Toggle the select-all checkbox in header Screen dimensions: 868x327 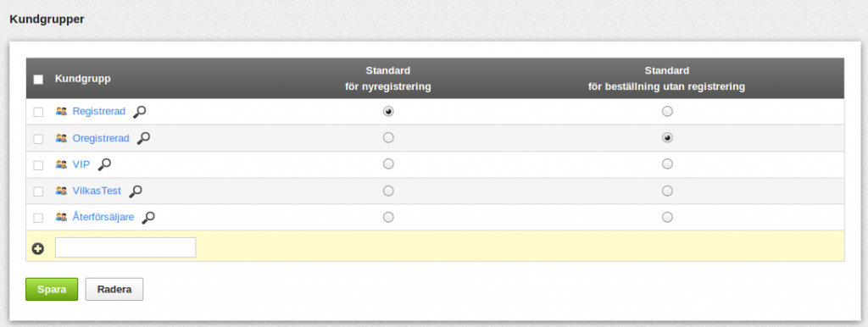(38, 80)
